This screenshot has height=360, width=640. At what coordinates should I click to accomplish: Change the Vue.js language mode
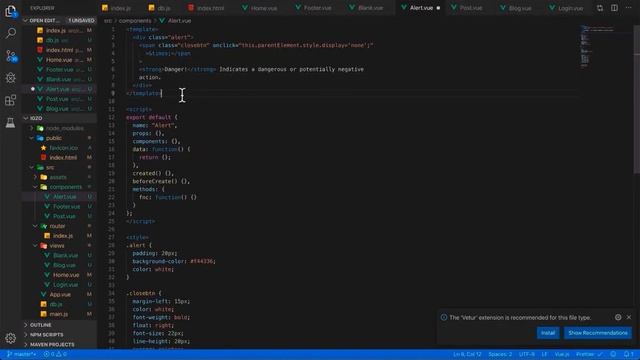pyautogui.click(x=562, y=354)
